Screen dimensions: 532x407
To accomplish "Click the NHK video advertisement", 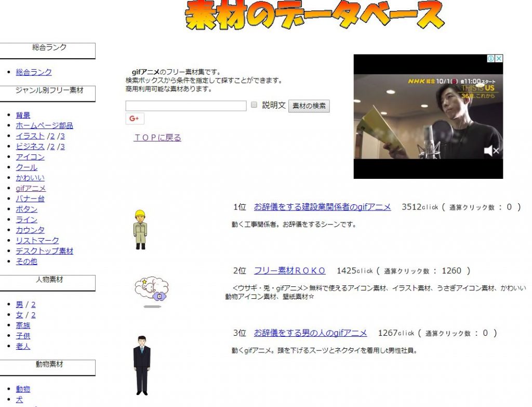I will 428,116.
